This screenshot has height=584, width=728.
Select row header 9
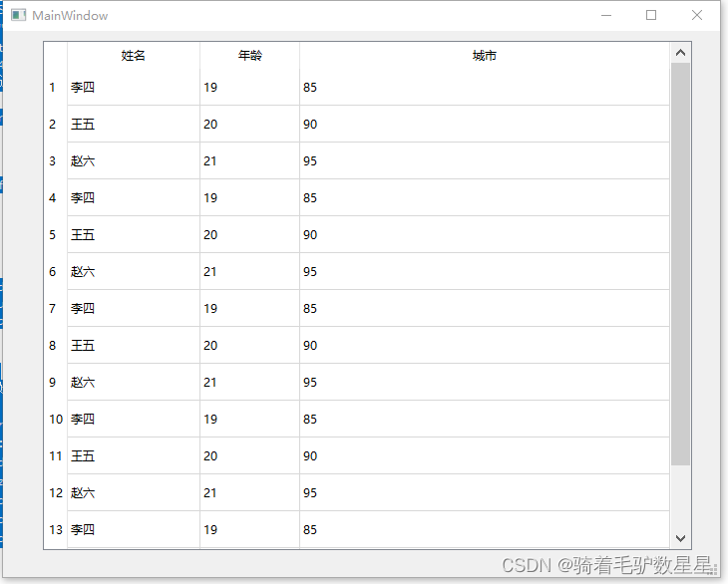(x=56, y=383)
